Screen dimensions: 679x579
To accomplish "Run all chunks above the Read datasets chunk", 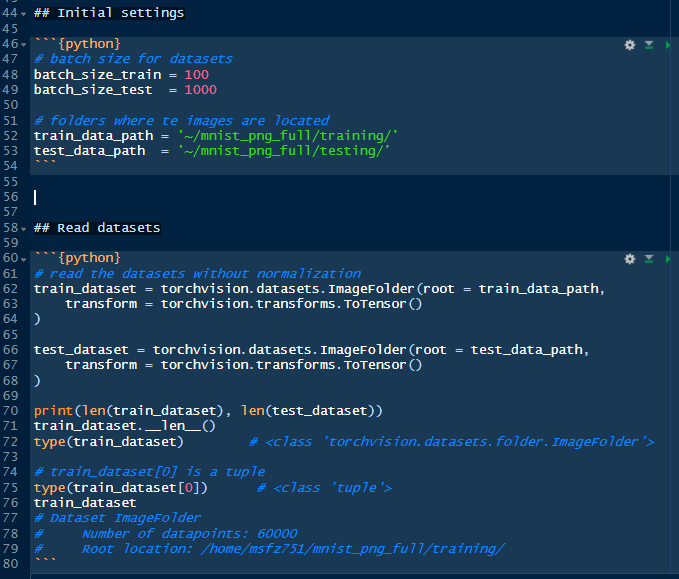I will (648, 259).
